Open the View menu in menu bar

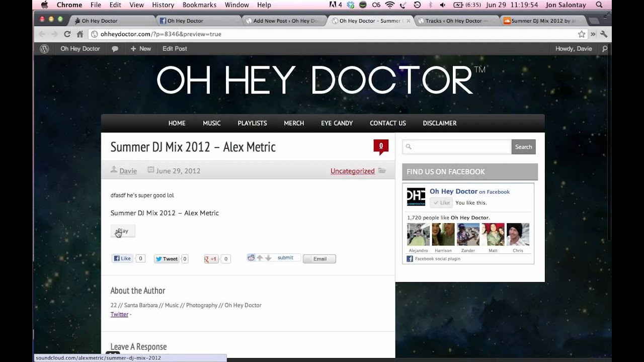(x=136, y=5)
